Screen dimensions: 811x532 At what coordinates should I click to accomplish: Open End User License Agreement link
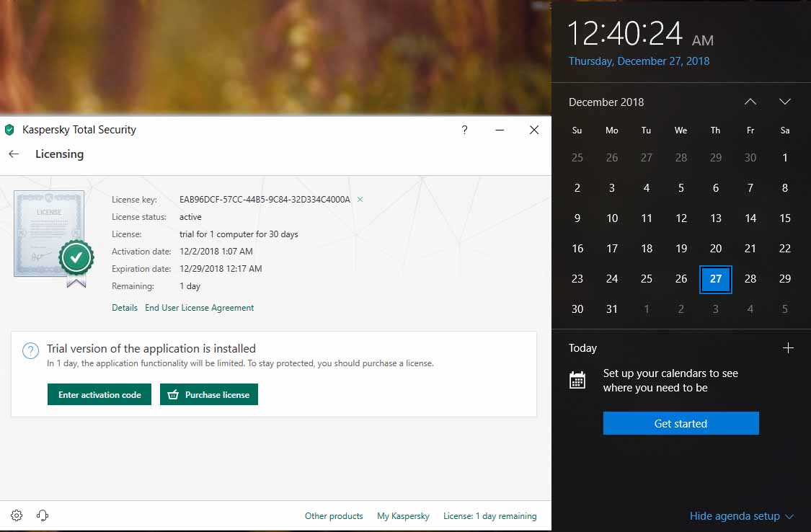point(199,308)
